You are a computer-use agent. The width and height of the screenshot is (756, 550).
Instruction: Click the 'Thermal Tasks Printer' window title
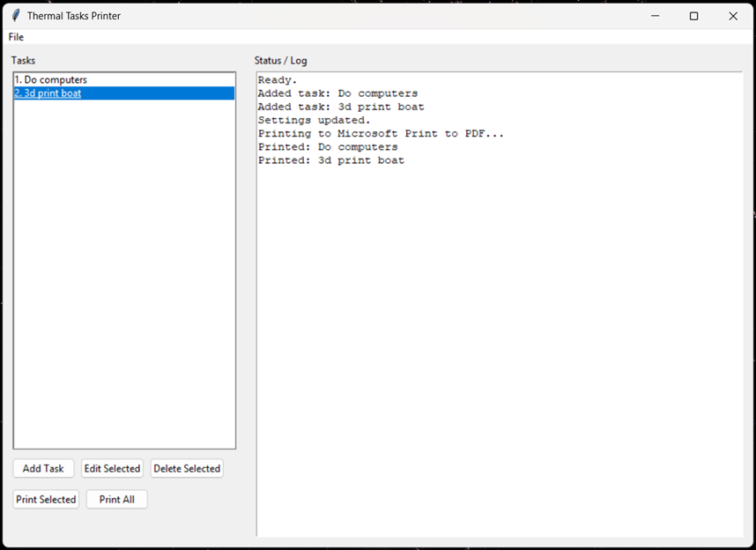point(74,16)
